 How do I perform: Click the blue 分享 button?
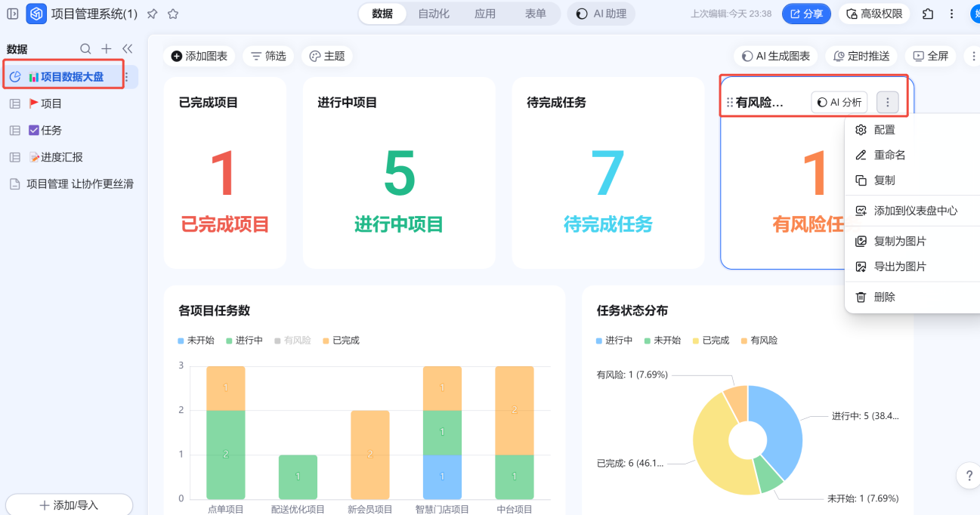pos(806,14)
